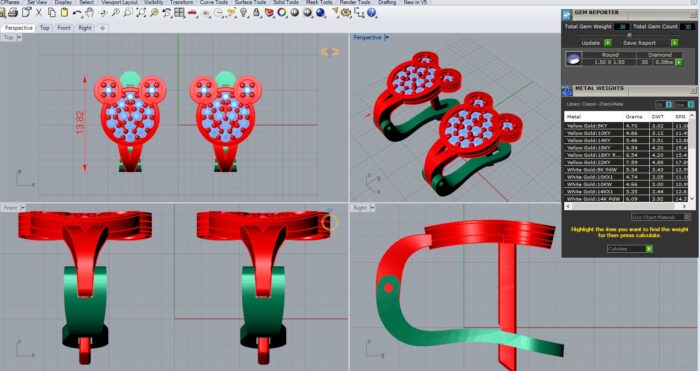Open the Front viewport title dropdown arrow
Viewport: 700px width, 371px height.
(x=23, y=208)
